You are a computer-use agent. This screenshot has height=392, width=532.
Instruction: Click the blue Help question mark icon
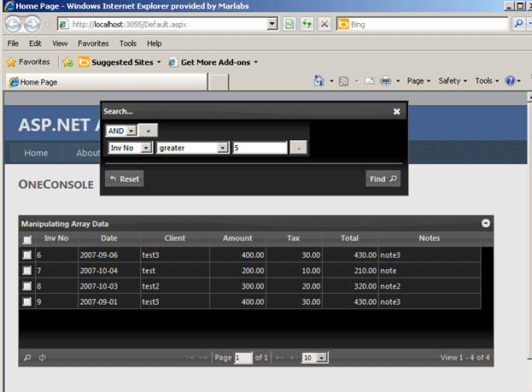(510, 81)
